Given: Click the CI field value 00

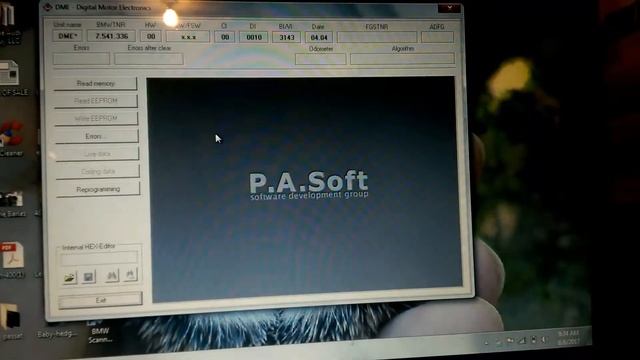Looking at the screenshot, I should pyautogui.click(x=224, y=37).
